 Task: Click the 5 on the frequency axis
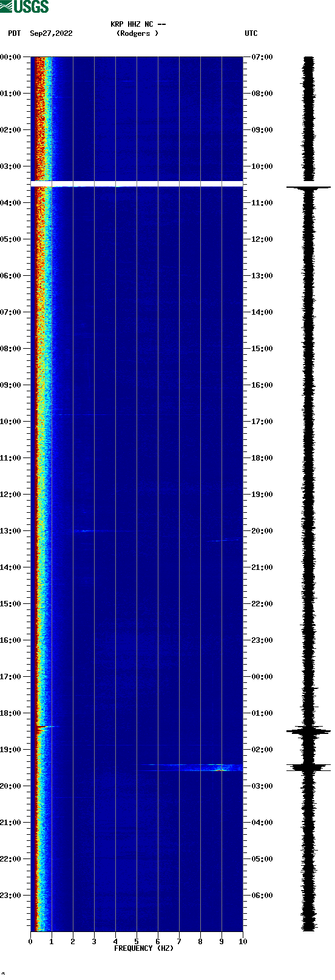pos(137,942)
